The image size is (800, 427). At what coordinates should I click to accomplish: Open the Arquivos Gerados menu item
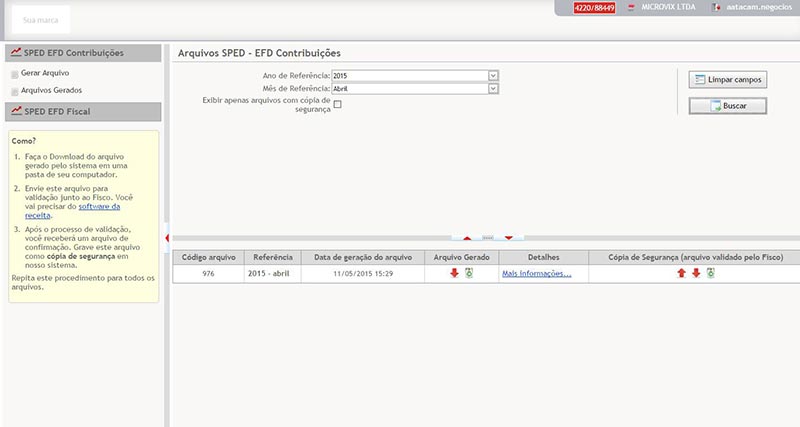click(51, 90)
